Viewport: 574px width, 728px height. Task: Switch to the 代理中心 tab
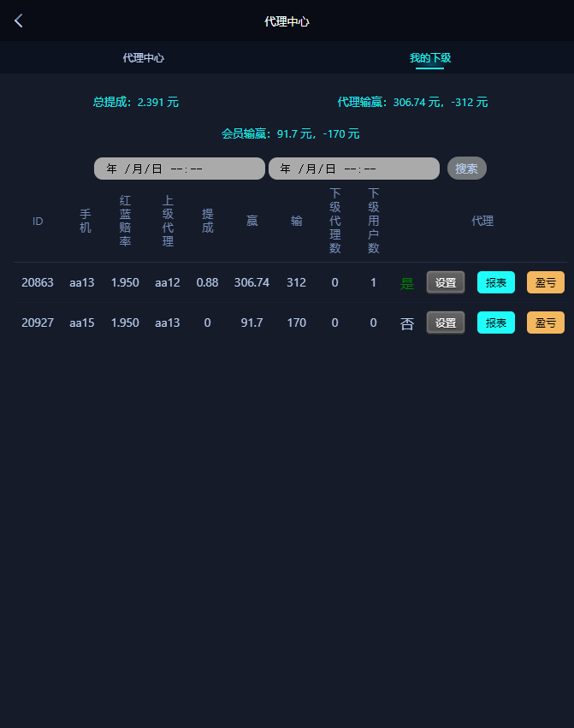[x=144, y=58]
